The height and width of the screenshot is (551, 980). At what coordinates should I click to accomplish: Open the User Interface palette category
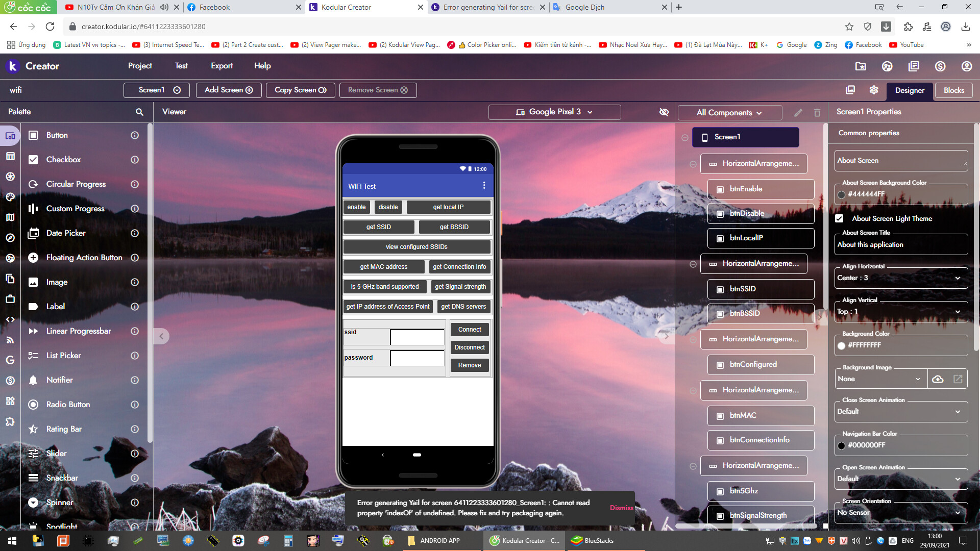[10, 136]
